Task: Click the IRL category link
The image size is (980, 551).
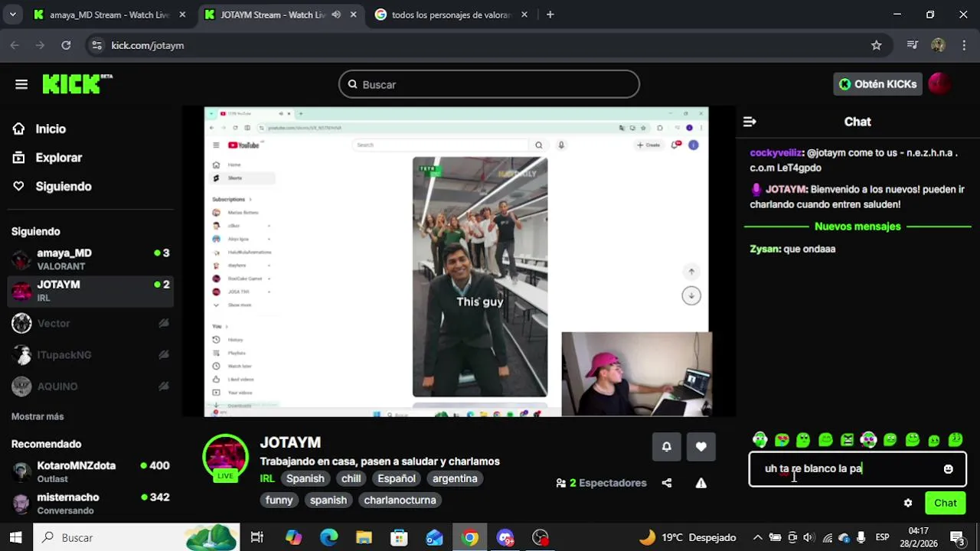Action: (267, 479)
